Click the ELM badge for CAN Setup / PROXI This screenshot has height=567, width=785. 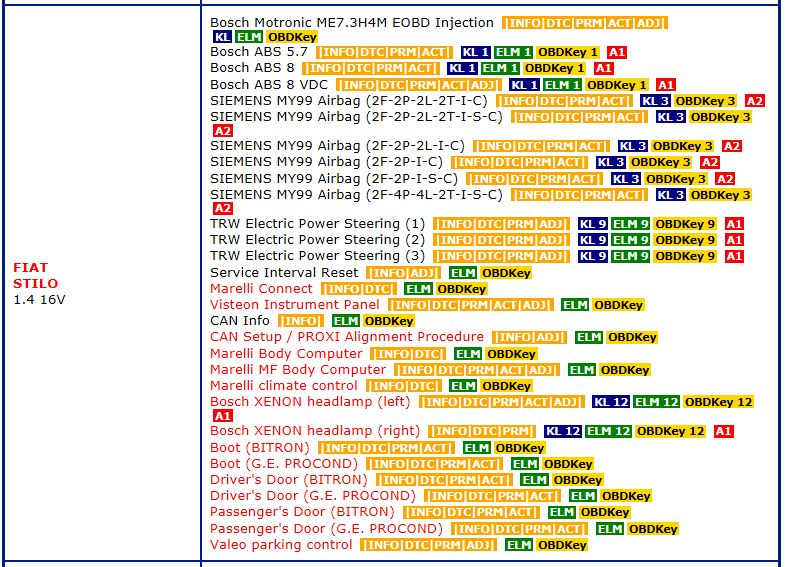[x=589, y=337]
